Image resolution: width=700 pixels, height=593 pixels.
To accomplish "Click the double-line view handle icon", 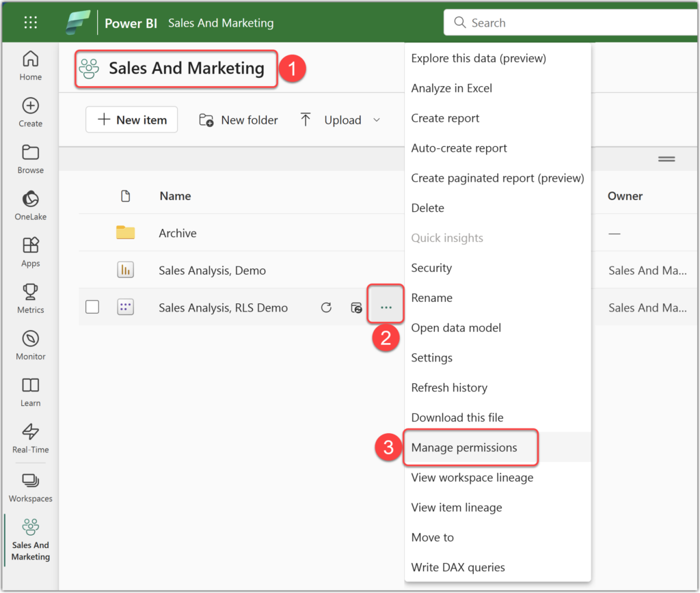I will pos(666,159).
